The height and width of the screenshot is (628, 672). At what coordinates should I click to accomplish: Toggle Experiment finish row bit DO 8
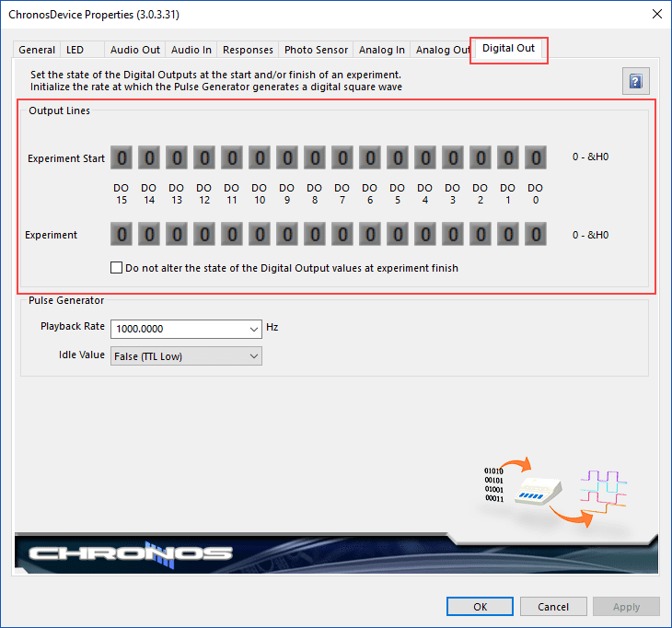coord(315,234)
